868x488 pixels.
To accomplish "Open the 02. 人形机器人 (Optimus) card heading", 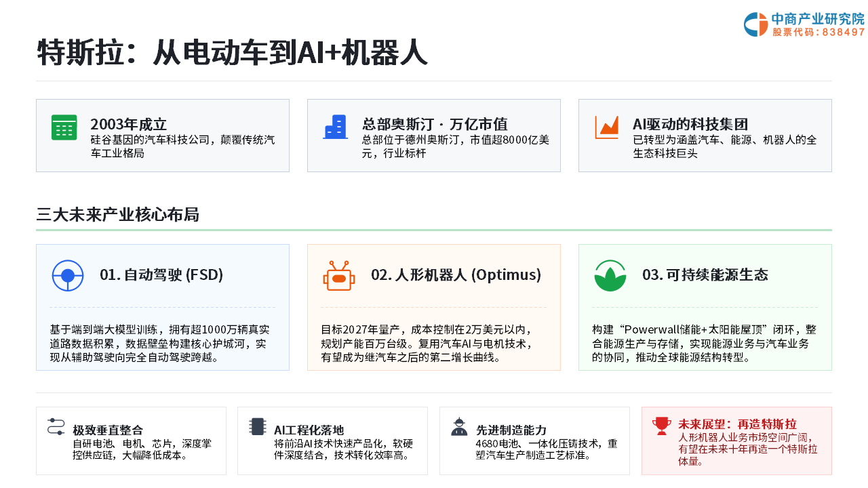I will tap(456, 274).
